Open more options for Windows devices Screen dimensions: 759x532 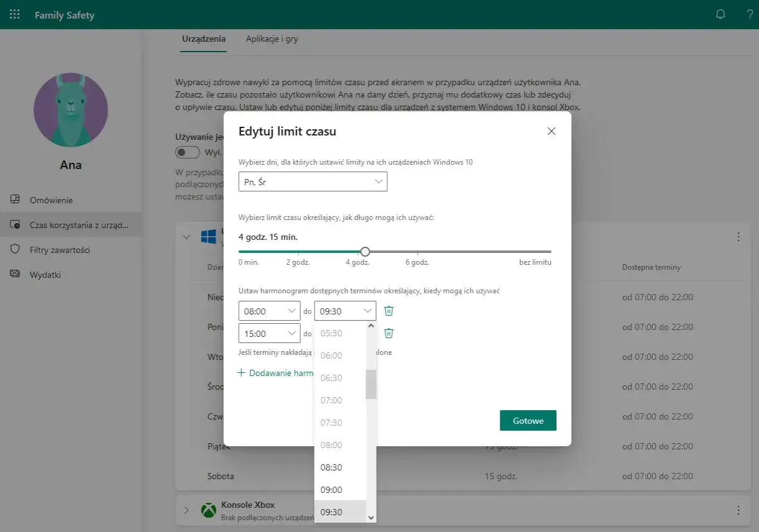(738, 237)
